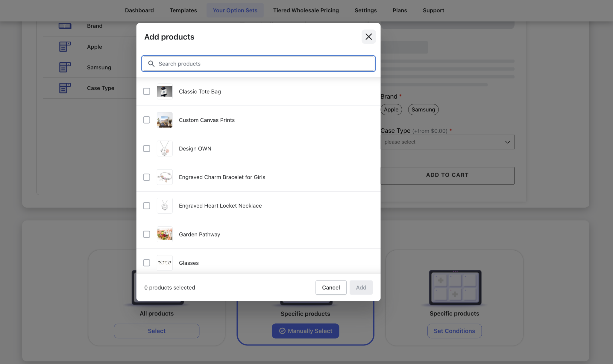Click the Specific products grid illustration
This screenshot has height=364, width=613.
(455, 287)
